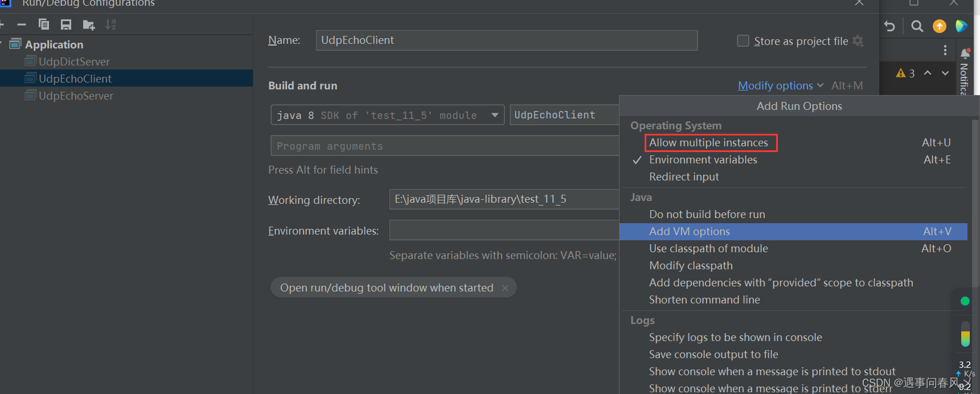Click the Program arguments field
Viewport: 980px width, 394px height.
[x=445, y=146]
